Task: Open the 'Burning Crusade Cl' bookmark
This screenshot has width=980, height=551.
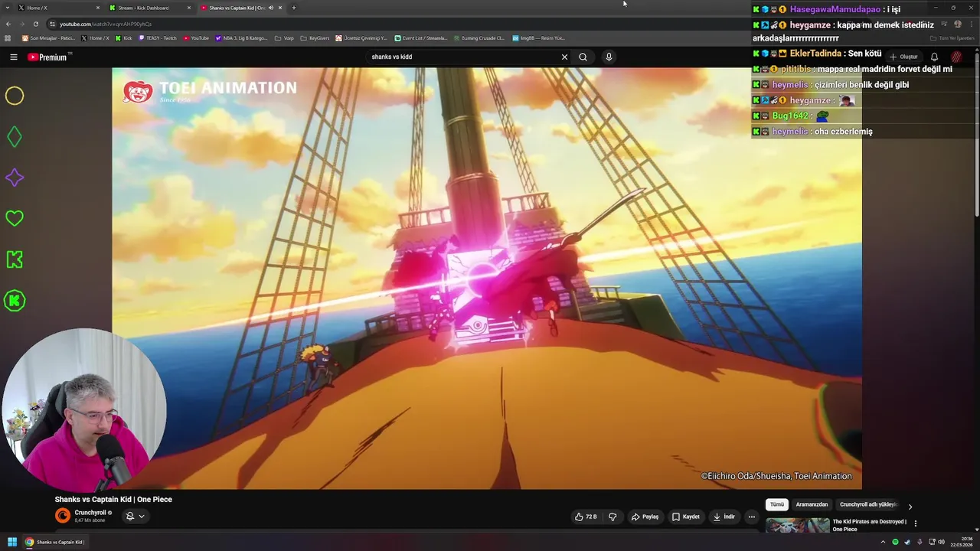Action: (x=479, y=37)
